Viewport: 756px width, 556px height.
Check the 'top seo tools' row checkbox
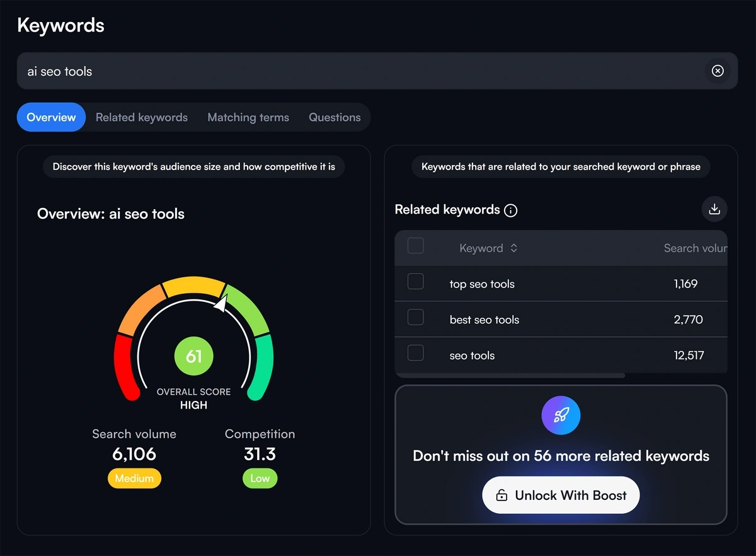416,281
